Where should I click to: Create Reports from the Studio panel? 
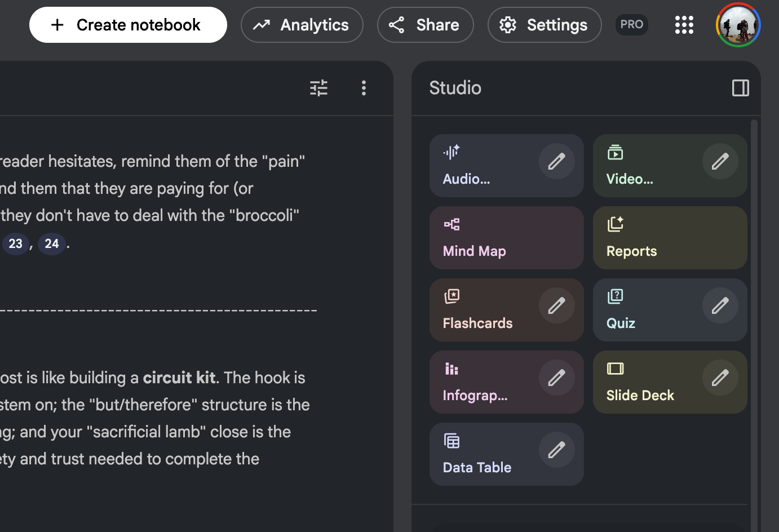tap(670, 238)
